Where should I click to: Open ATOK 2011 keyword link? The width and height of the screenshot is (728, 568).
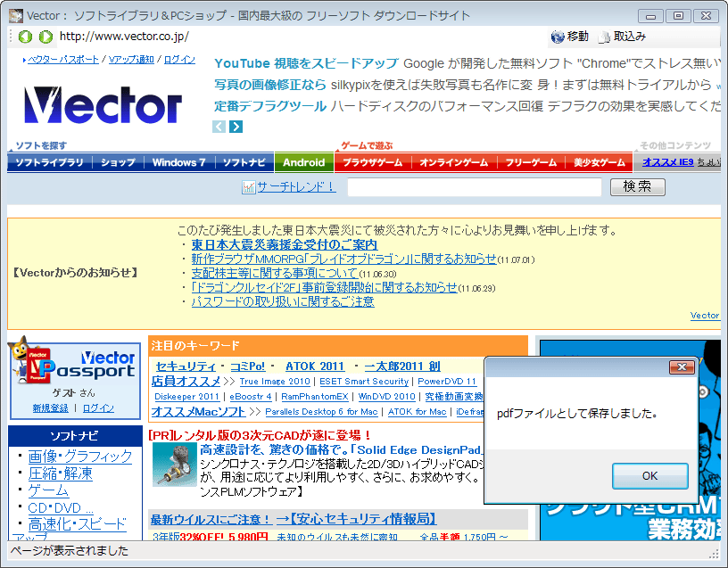(315, 366)
